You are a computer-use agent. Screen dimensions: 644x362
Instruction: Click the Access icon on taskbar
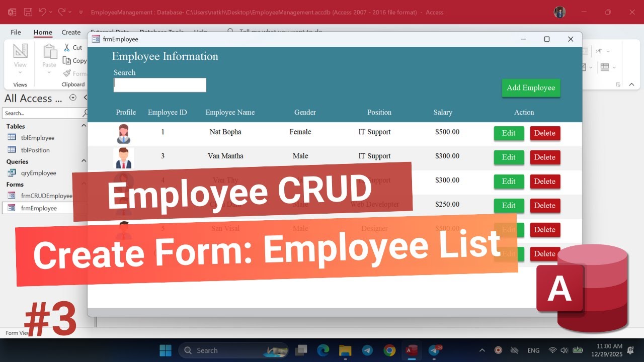(x=412, y=350)
